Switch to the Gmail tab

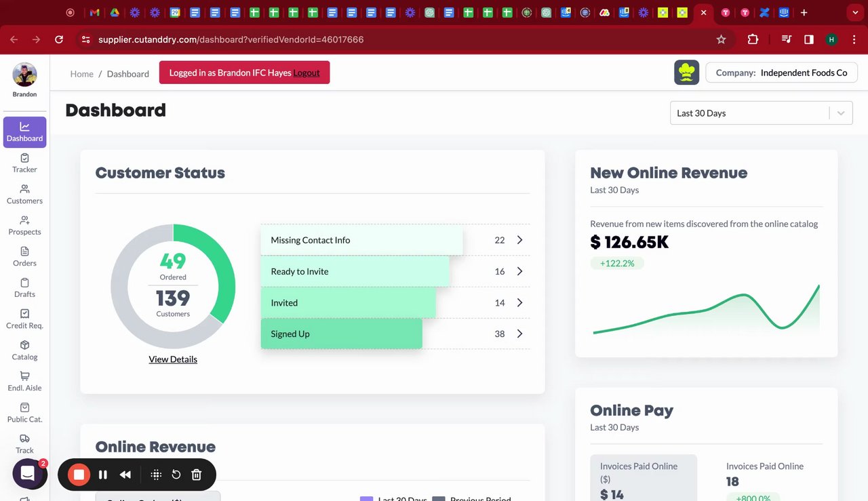(95, 12)
